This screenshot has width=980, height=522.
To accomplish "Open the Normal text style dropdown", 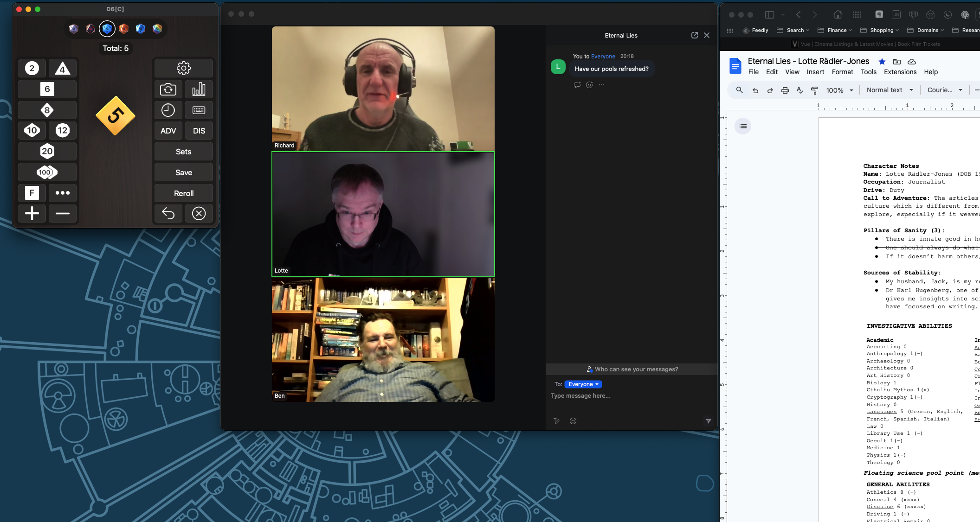I will [890, 90].
